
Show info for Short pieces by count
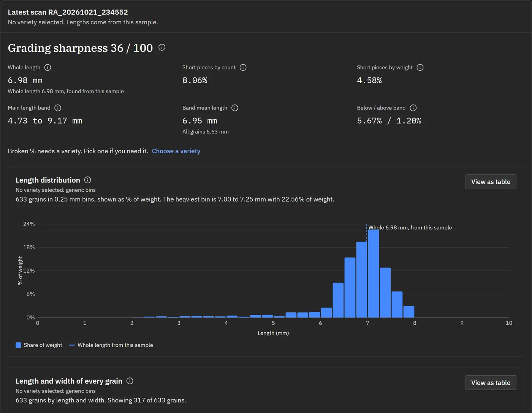tap(243, 67)
